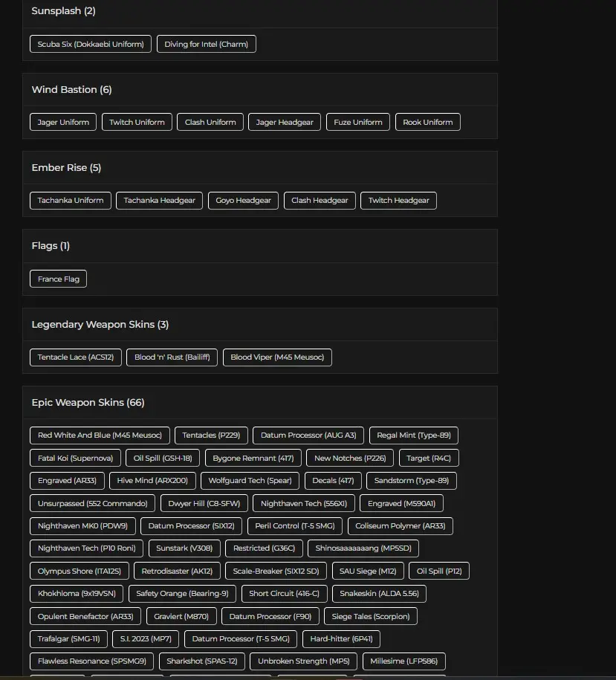Click Tentacle Lace (ACS12) skin
Image resolution: width=616 pixels, height=680 pixels.
click(x=76, y=357)
